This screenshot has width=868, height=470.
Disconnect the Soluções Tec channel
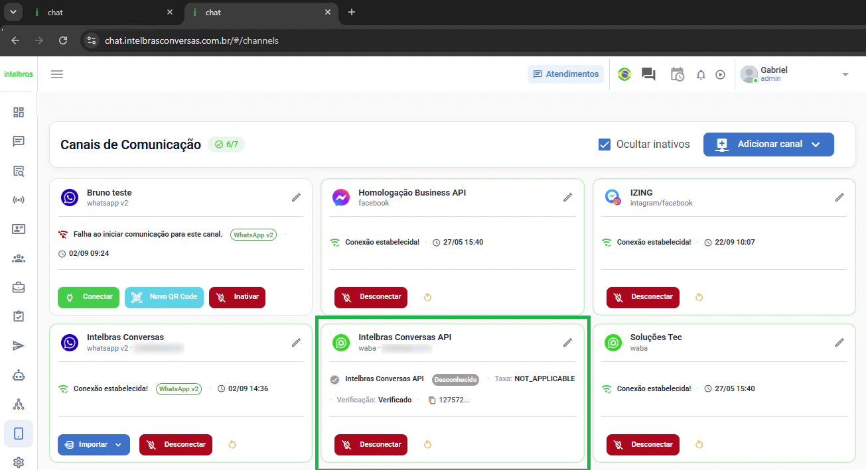tap(643, 444)
